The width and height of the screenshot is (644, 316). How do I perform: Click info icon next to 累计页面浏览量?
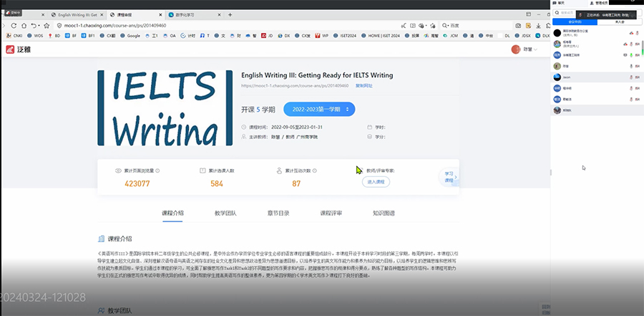tap(158, 171)
